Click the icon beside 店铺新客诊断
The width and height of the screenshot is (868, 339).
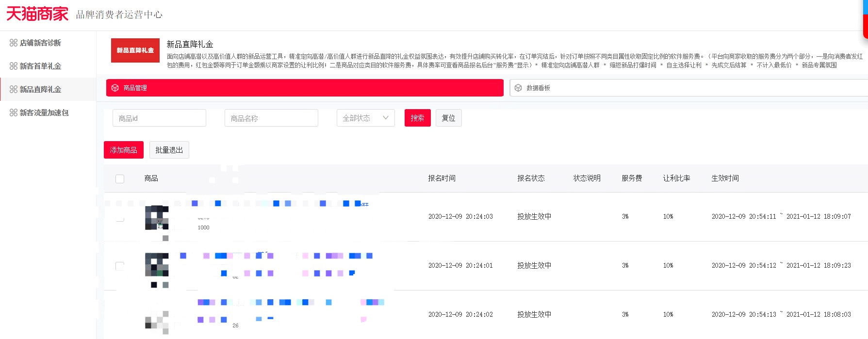14,43
